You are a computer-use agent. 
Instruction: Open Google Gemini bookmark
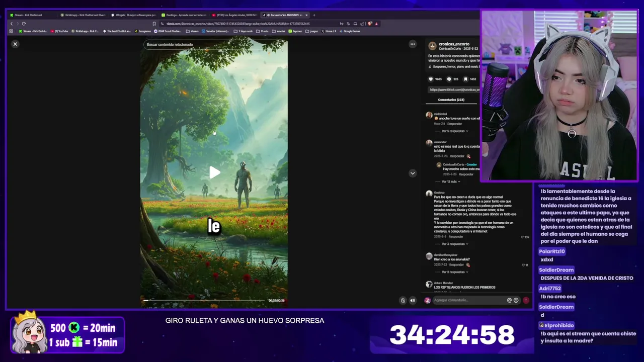click(350, 31)
